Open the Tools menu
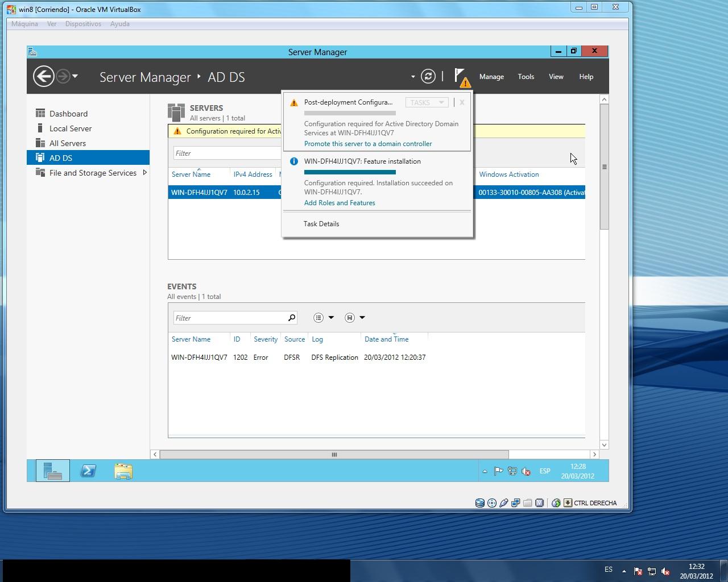Image resolution: width=728 pixels, height=582 pixels. pyautogui.click(x=526, y=77)
